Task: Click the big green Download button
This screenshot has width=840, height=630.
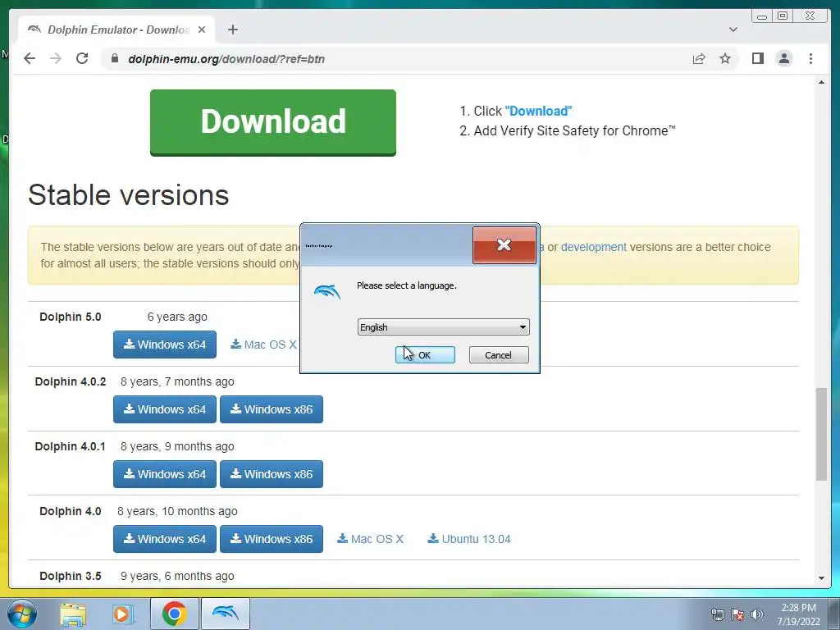Action: click(272, 122)
